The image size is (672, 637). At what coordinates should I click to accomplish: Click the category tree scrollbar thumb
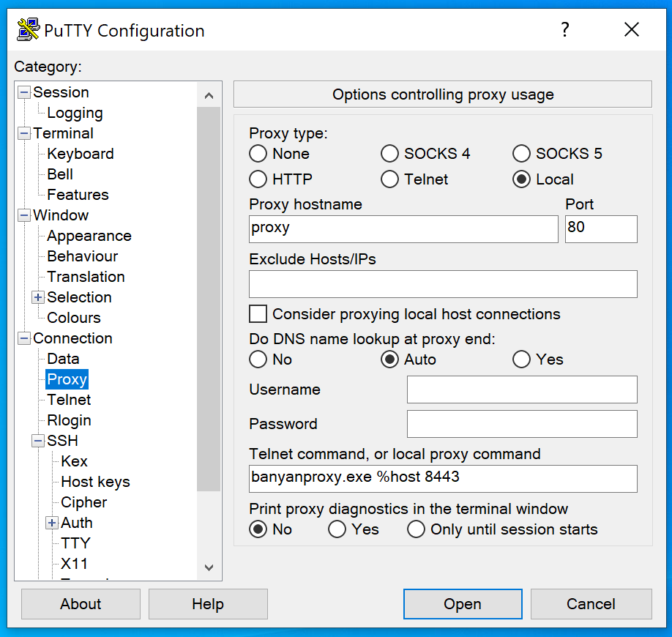tap(209, 299)
